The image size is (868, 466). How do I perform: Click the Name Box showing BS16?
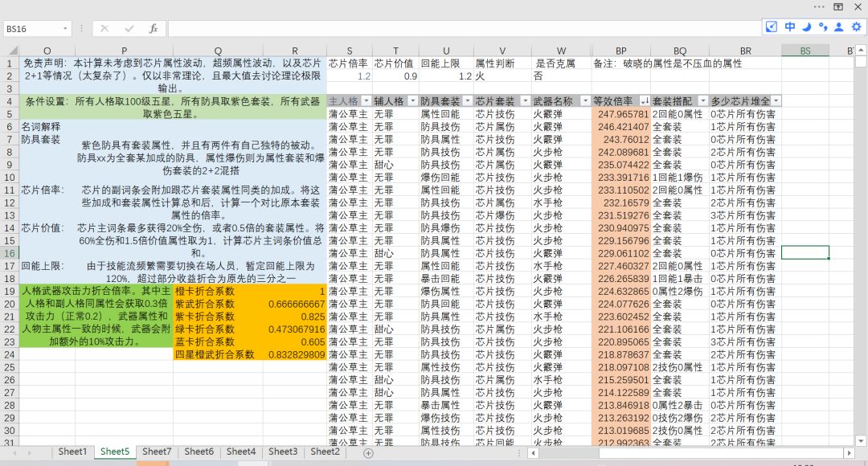pyautogui.click(x=32, y=29)
